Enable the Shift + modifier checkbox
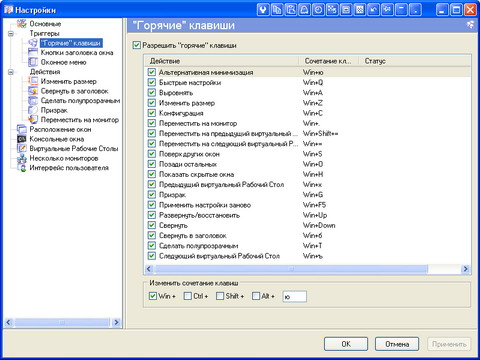 click(220, 296)
